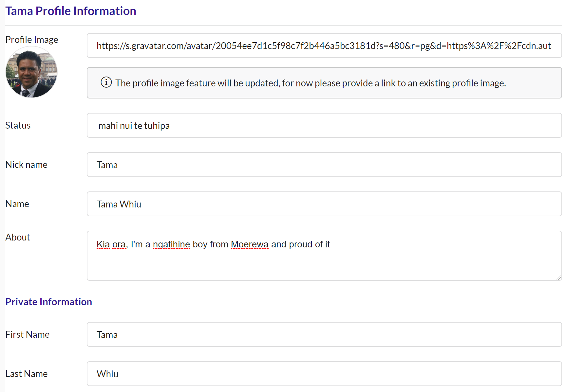Viewport: 565px width, 392px height.
Task: Click inside the About text area
Action: pos(324,256)
